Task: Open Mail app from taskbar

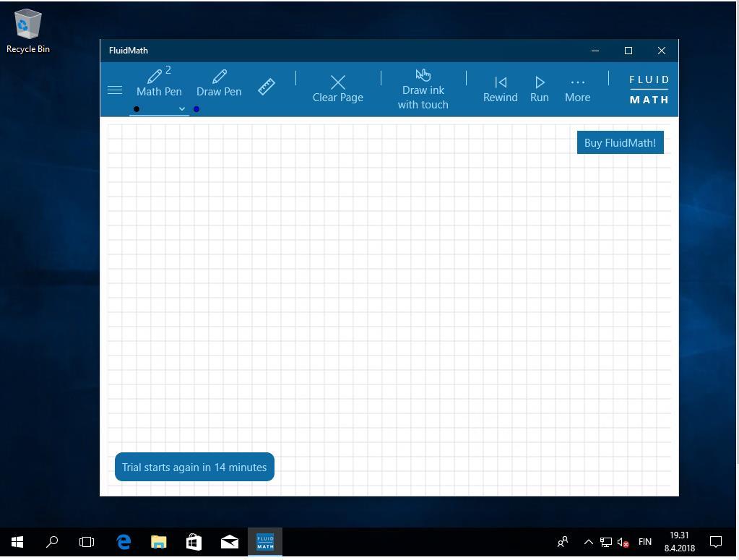Action: [x=230, y=542]
